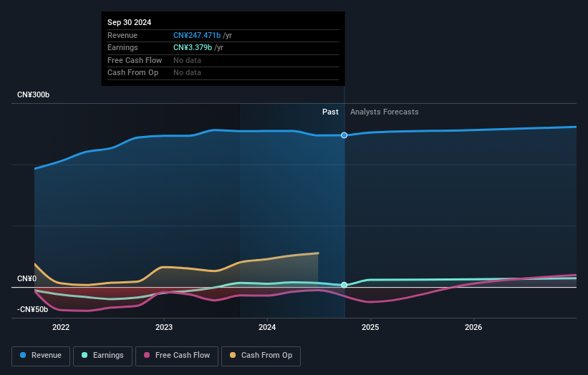Click the orange Cash From Op legend dot
This screenshot has width=588, height=375.
[233, 355]
